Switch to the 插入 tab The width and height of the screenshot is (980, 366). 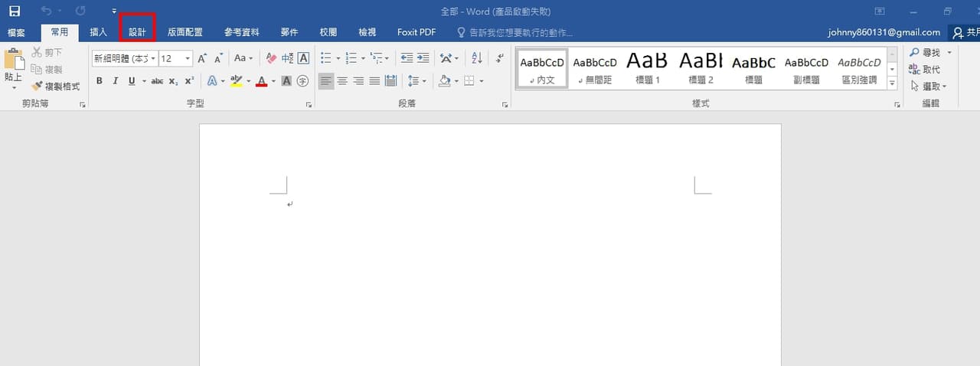click(98, 32)
